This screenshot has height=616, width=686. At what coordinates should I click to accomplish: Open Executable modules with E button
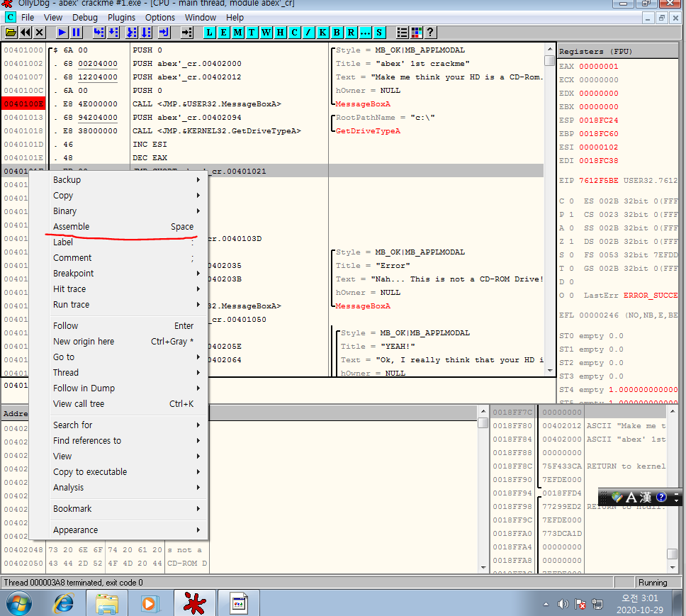pos(223,33)
